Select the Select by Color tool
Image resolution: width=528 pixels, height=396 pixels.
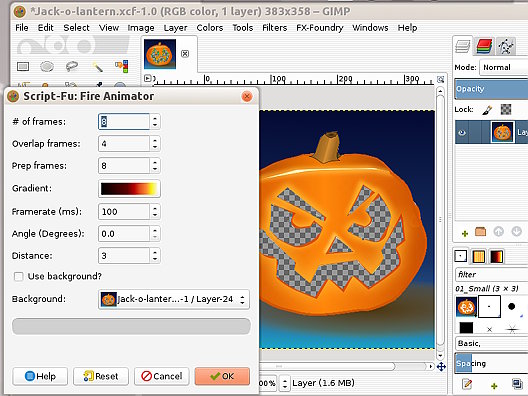122,66
